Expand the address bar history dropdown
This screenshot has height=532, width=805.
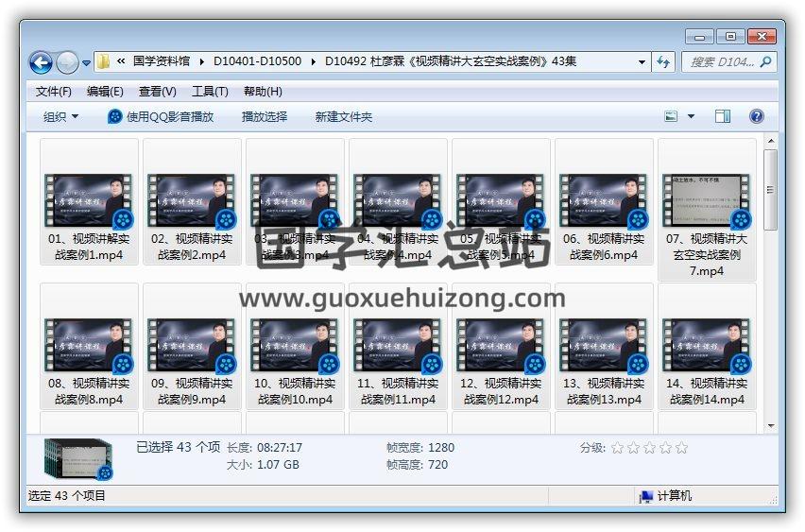(642, 61)
